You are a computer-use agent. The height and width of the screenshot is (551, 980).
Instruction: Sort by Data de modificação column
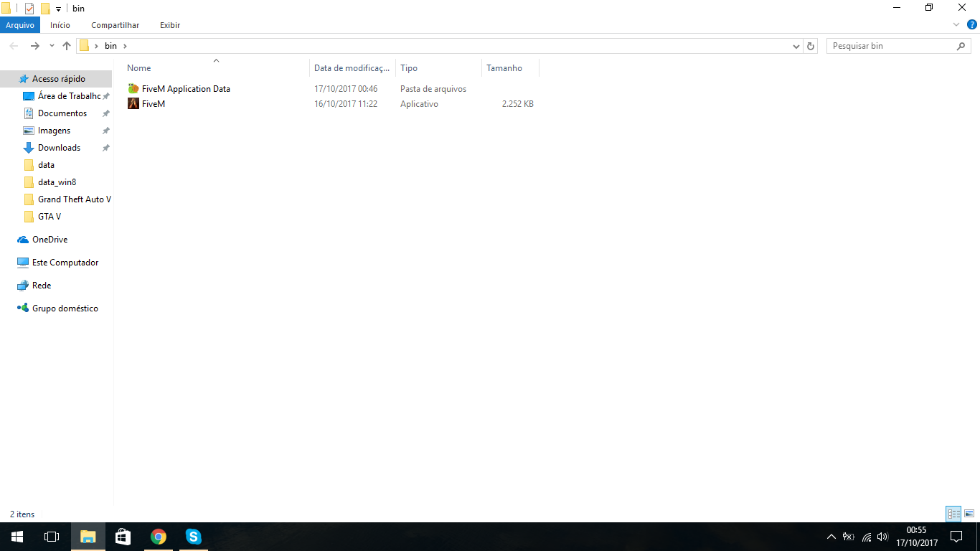pos(353,68)
